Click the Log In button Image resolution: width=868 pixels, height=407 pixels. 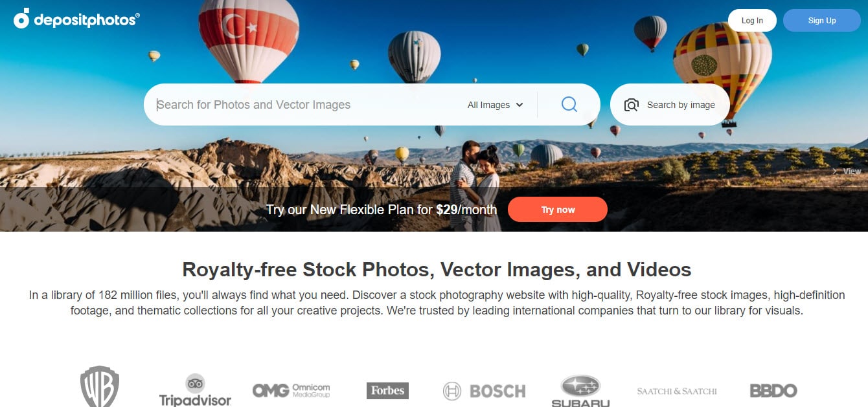pyautogui.click(x=752, y=21)
